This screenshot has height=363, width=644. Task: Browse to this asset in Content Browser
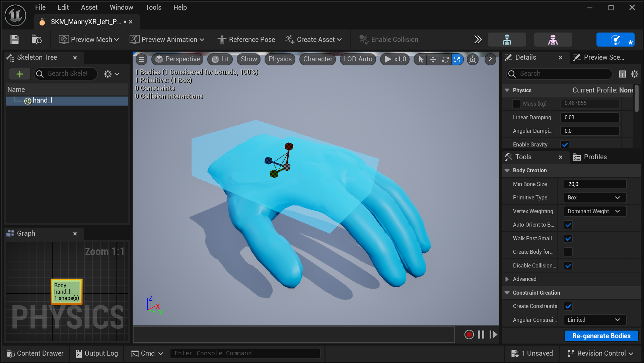click(x=36, y=39)
